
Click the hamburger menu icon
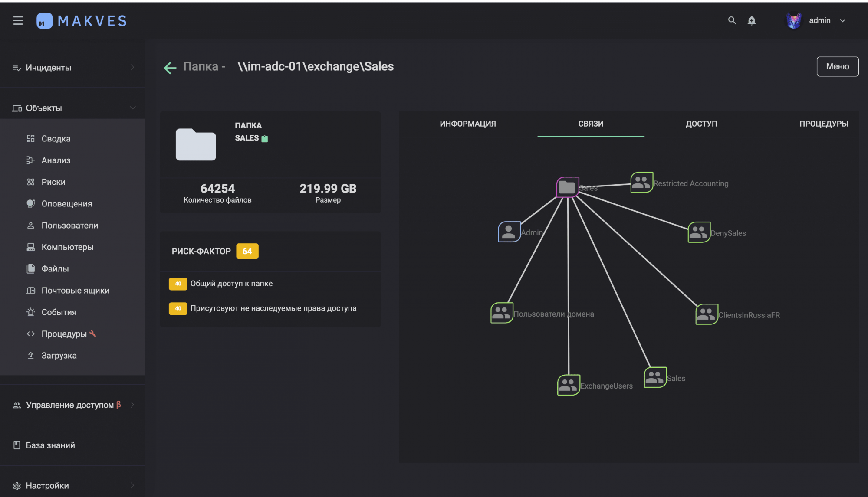click(x=18, y=20)
